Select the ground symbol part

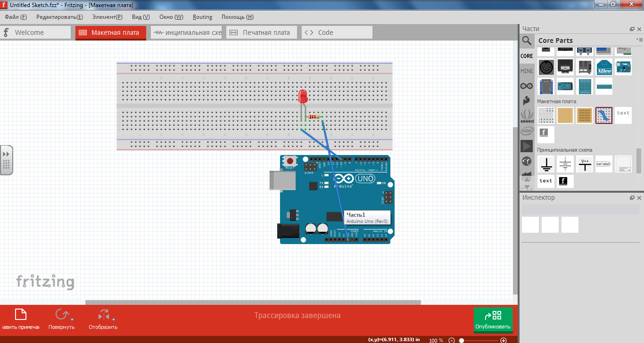click(546, 164)
